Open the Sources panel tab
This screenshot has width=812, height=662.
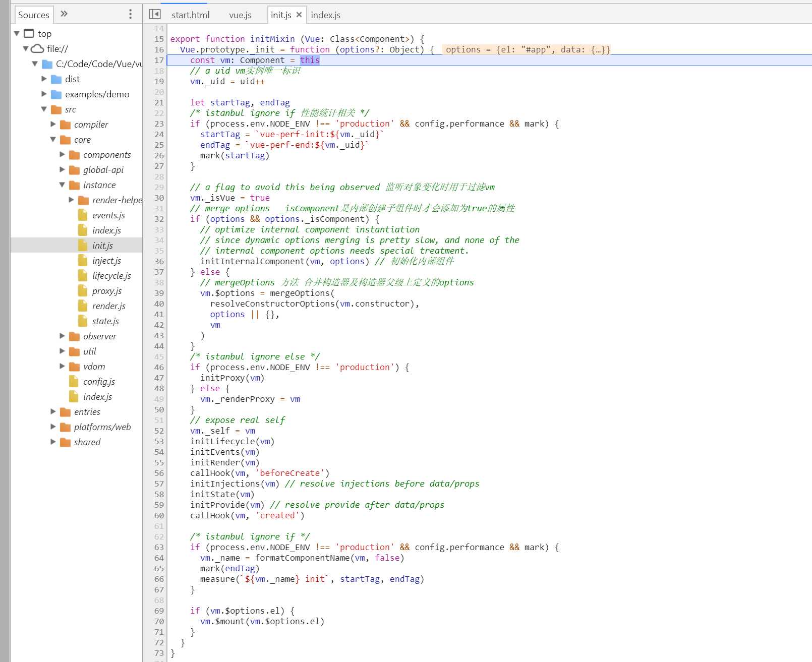[34, 15]
